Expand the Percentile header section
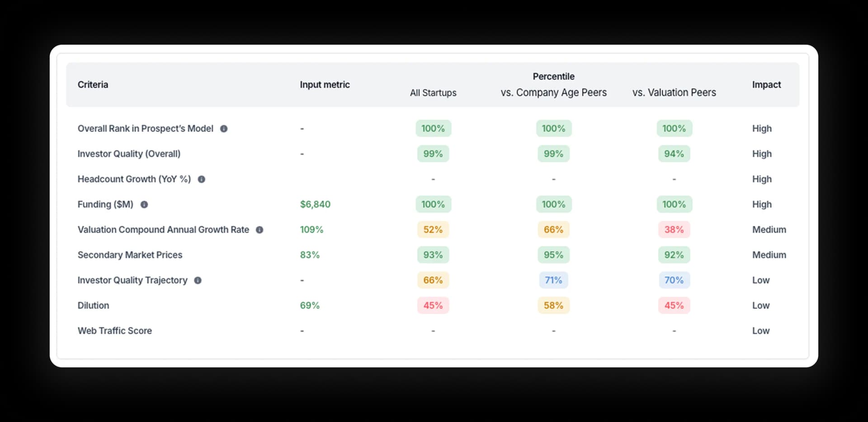Screen dimensions: 868x422 (553, 76)
